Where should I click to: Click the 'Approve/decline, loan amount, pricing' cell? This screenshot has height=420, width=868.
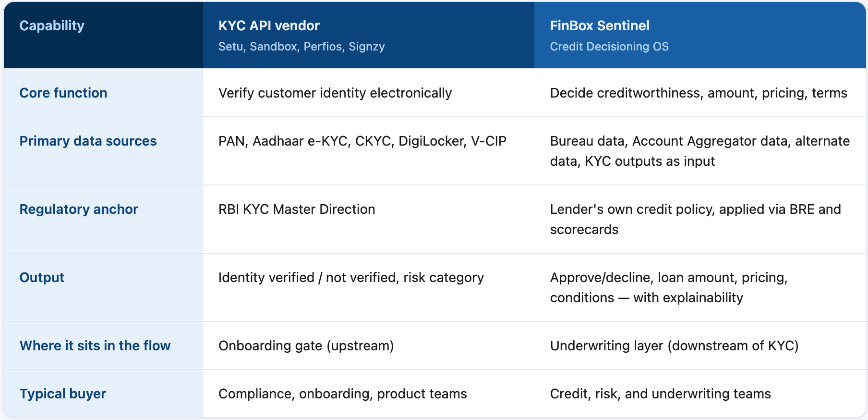[x=669, y=287]
